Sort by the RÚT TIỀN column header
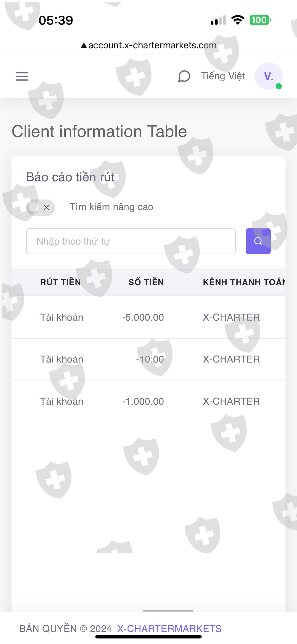The image size is (297, 644). [61, 282]
